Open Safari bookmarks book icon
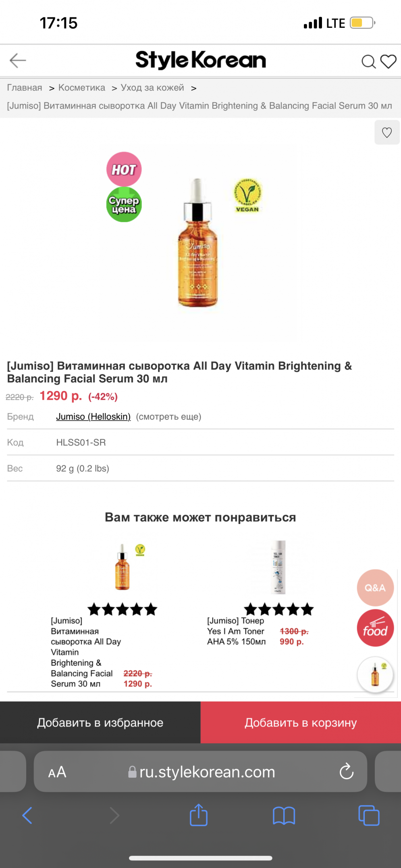The width and height of the screenshot is (401, 868). (x=284, y=816)
